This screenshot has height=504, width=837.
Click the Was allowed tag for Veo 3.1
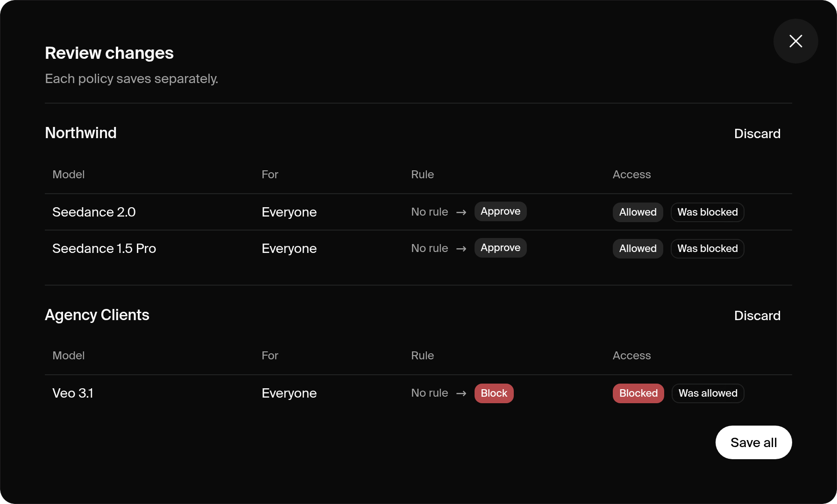[708, 393]
